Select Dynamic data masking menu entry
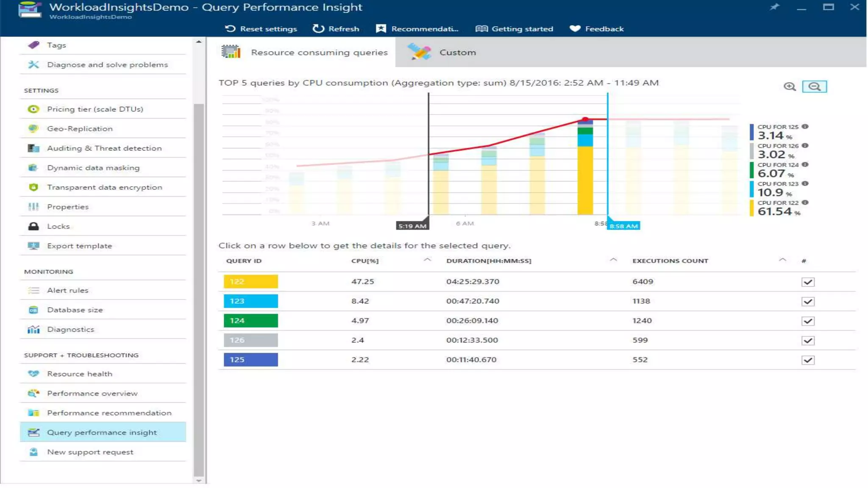 (x=103, y=168)
